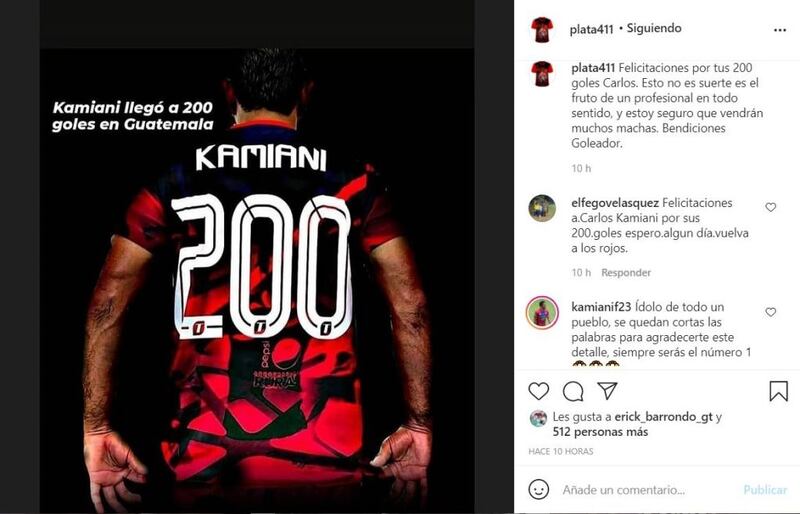
Task: Reply via Responder under elfegovelasquez comment
Action: (x=626, y=273)
